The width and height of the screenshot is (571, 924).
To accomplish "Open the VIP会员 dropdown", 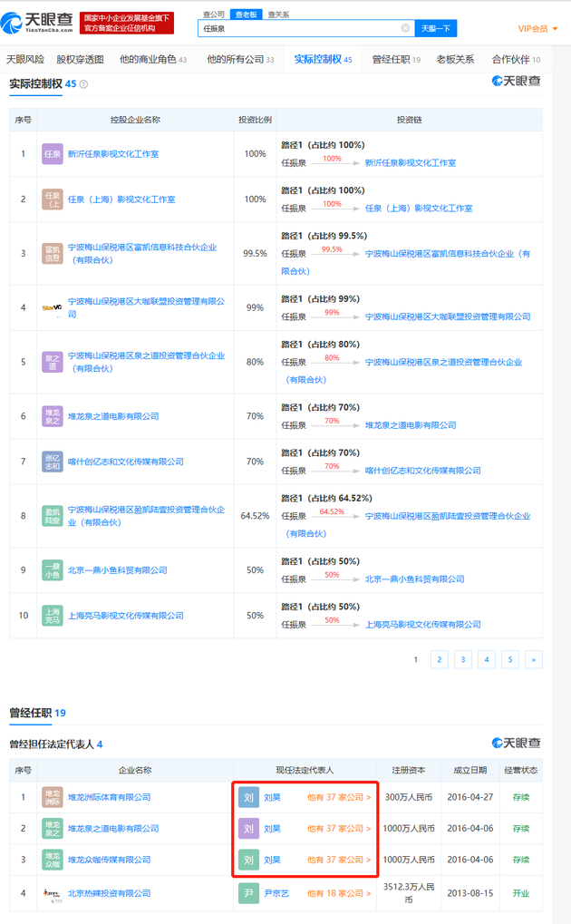I will click(x=537, y=28).
